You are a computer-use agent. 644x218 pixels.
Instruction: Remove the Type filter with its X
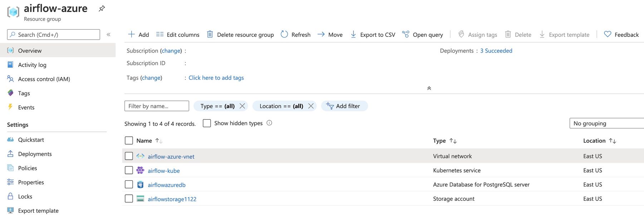[242, 106]
